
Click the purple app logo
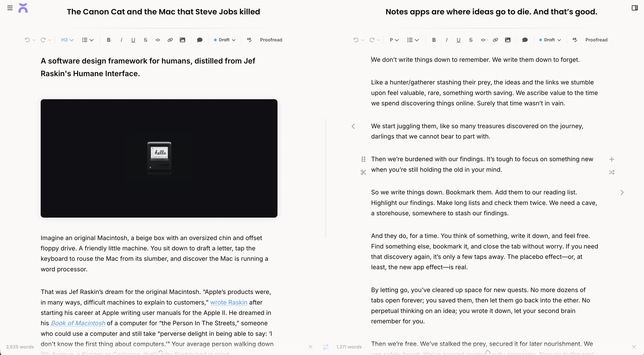point(23,8)
